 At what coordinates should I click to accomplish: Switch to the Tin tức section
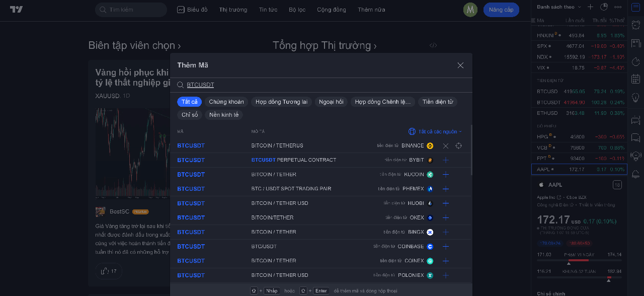point(268,9)
